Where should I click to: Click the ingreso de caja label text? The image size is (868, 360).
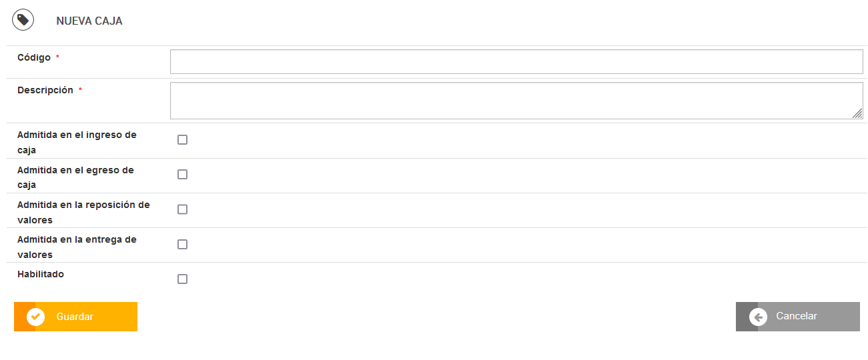click(77, 142)
